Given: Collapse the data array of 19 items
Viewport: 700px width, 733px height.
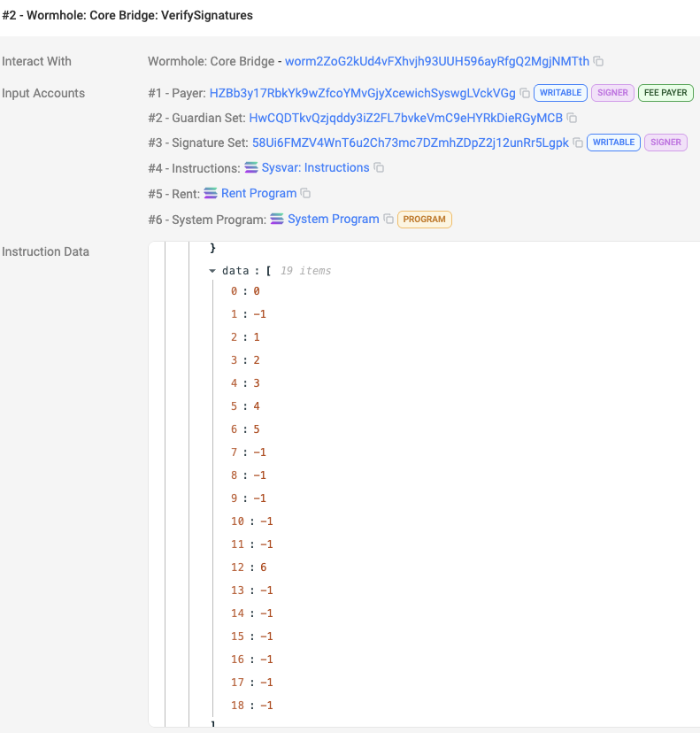Looking at the screenshot, I should [212, 271].
